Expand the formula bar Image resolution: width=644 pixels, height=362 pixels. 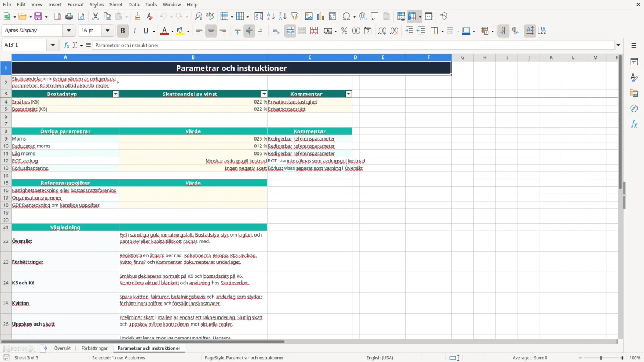click(x=618, y=45)
